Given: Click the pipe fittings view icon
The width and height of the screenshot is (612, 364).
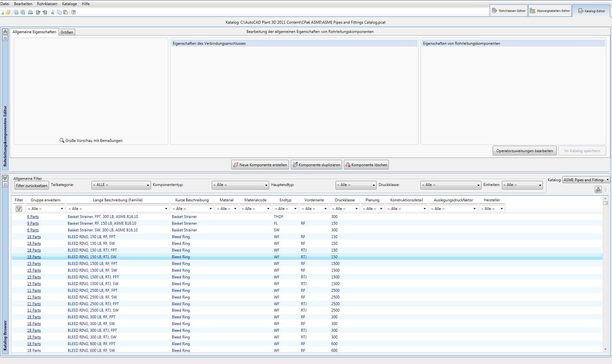Looking at the screenshot, I should [x=598, y=190].
